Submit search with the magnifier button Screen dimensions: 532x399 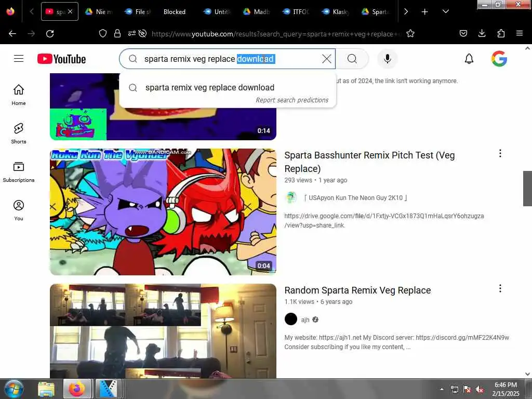tap(352, 59)
